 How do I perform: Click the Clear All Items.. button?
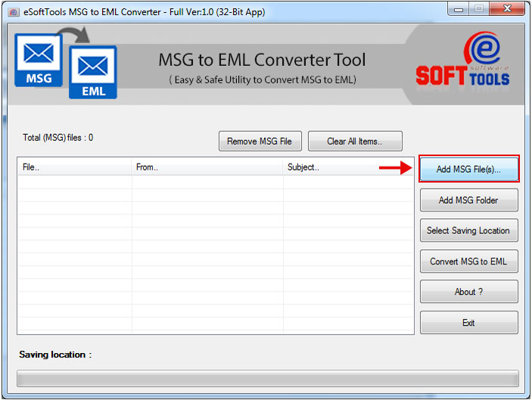click(x=355, y=141)
